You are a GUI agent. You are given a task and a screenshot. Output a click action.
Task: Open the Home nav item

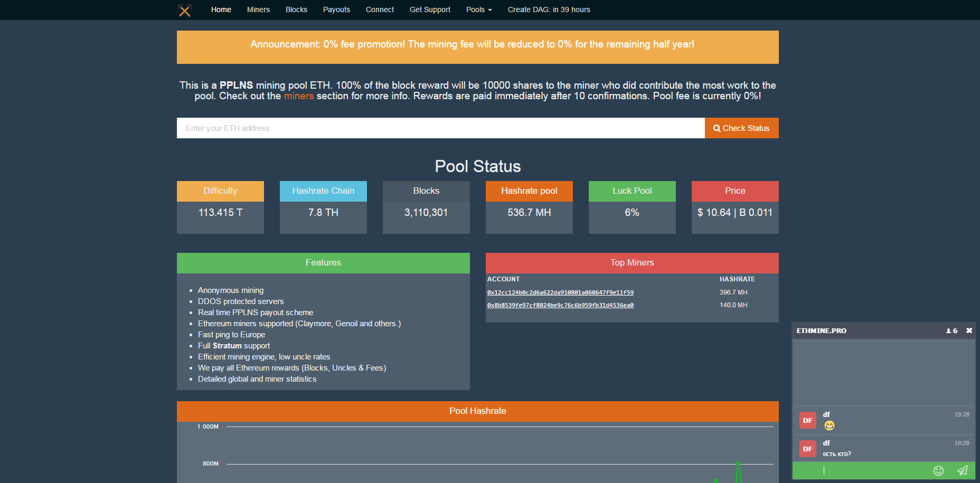[221, 10]
